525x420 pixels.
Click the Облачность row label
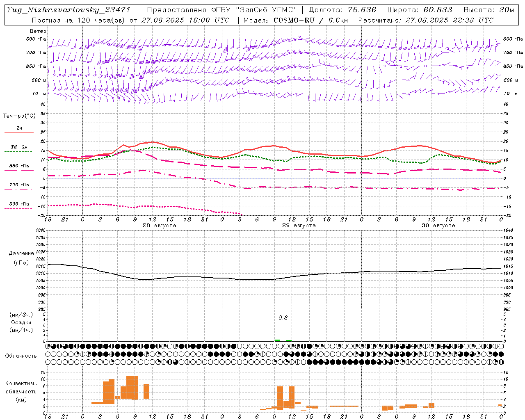(x=21, y=356)
